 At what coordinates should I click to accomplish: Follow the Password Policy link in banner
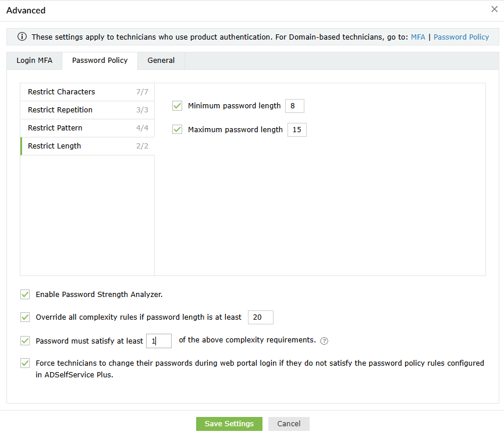pos(461,37)
